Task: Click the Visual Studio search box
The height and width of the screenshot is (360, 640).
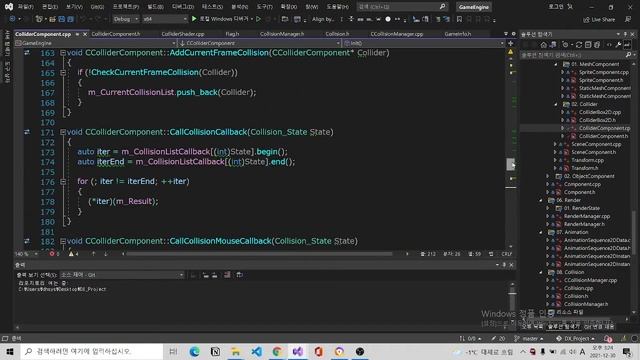Action: coord(402,7)
